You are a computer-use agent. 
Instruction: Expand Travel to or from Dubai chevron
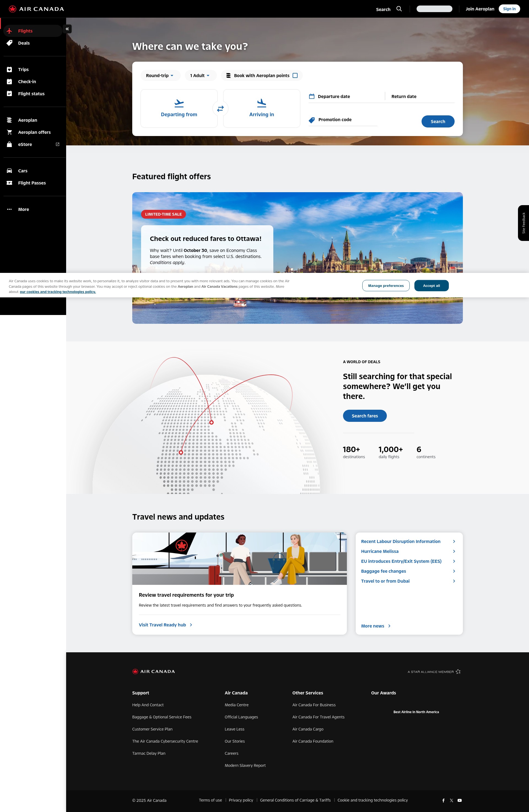(x=454, y=581)
